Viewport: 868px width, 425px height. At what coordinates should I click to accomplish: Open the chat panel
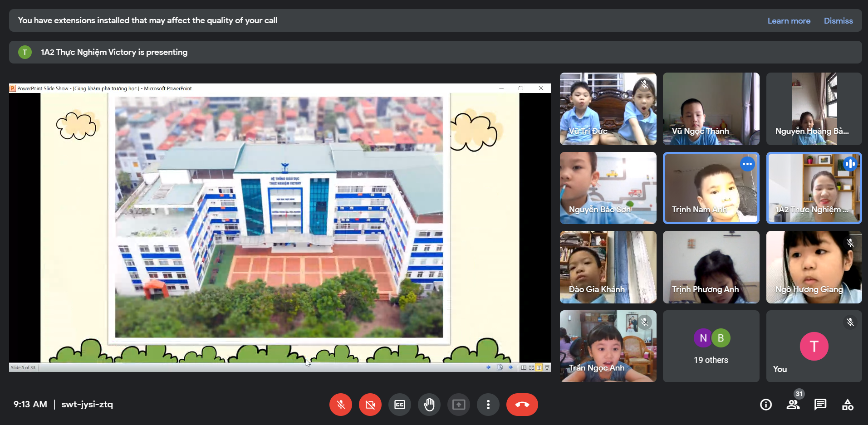820,405
